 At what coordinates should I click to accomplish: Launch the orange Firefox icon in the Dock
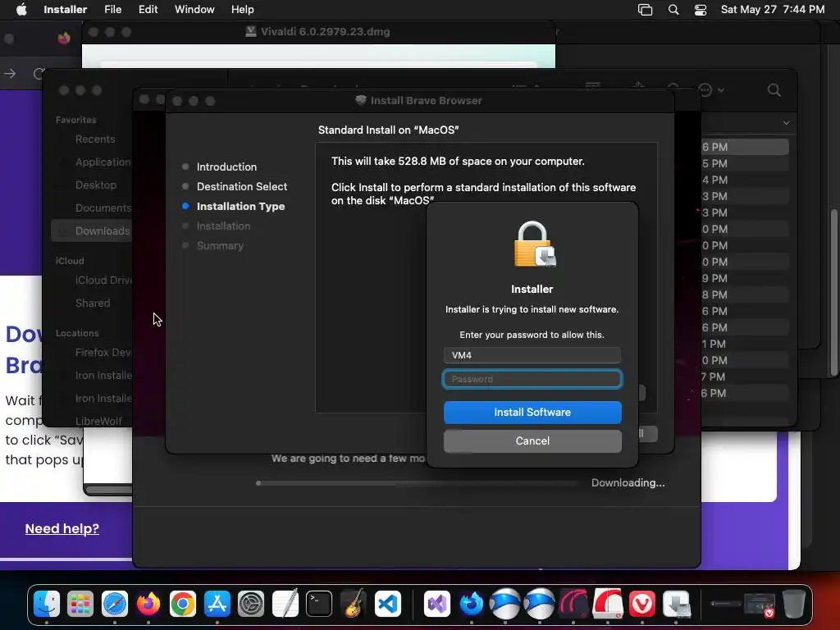point(148,605)
